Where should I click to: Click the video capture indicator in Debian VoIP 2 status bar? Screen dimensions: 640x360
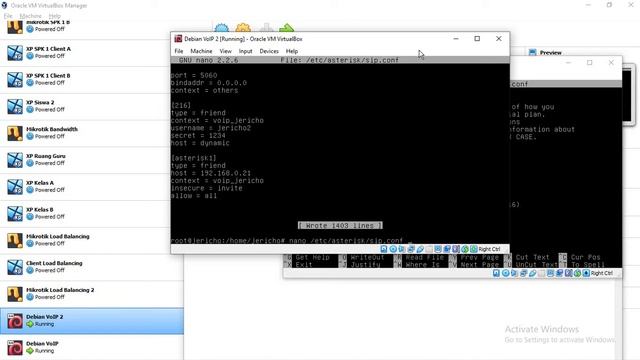point(447,249)
